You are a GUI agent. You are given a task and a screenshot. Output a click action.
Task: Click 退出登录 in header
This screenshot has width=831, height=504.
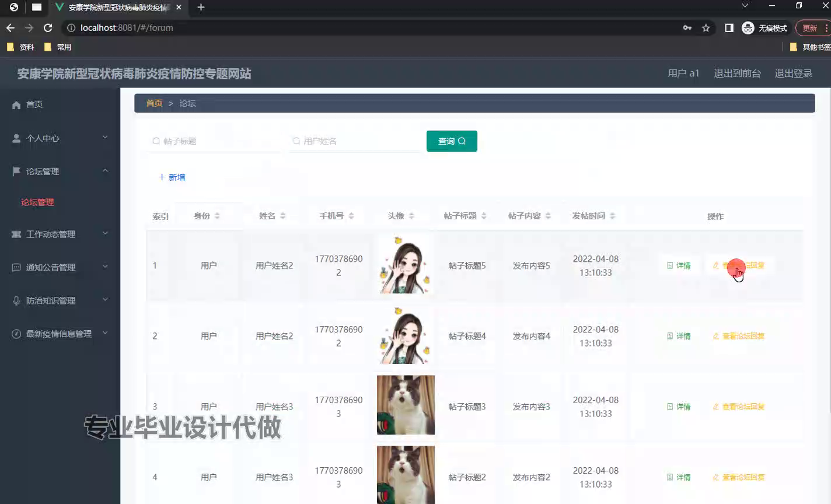(793, 73)
